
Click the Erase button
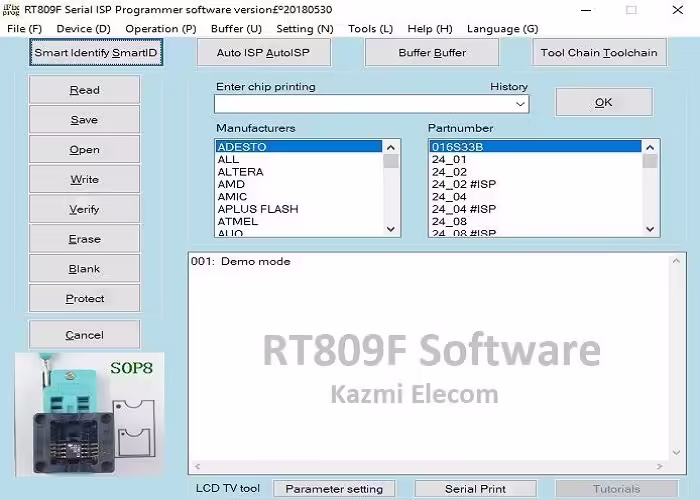pyautogui.click(x=84, y=239)
